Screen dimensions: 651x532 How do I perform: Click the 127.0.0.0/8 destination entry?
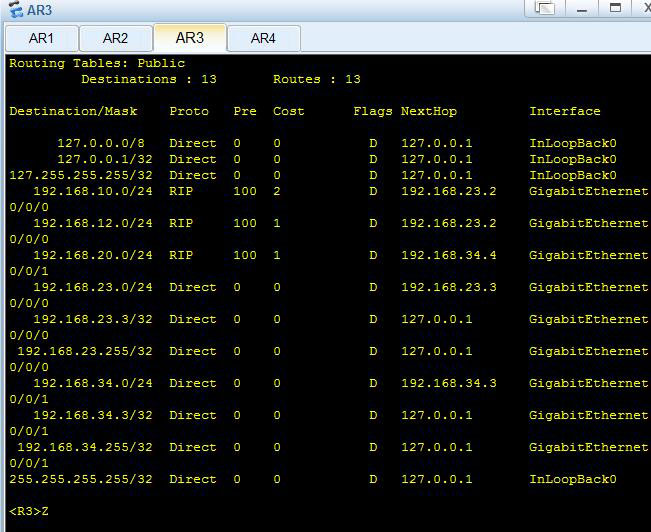(x=101, y=143)
